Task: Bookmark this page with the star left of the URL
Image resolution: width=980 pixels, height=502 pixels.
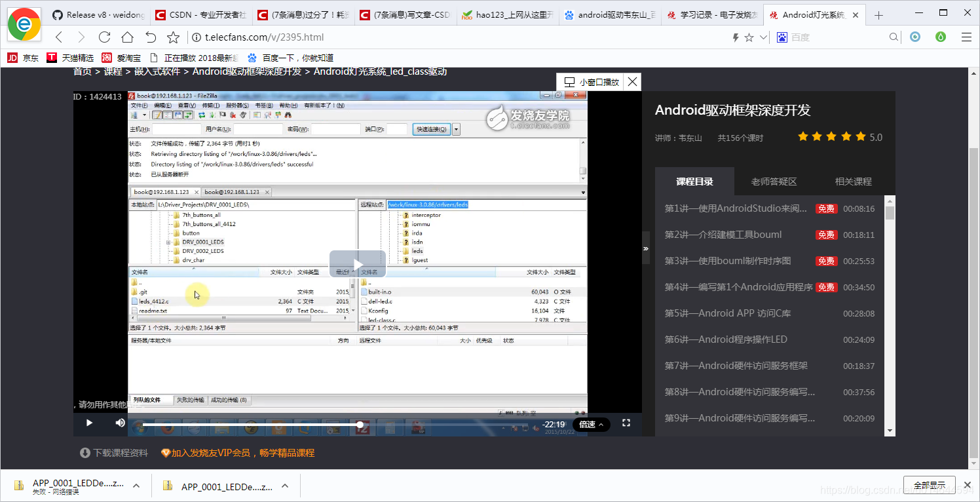Action: 173,37
